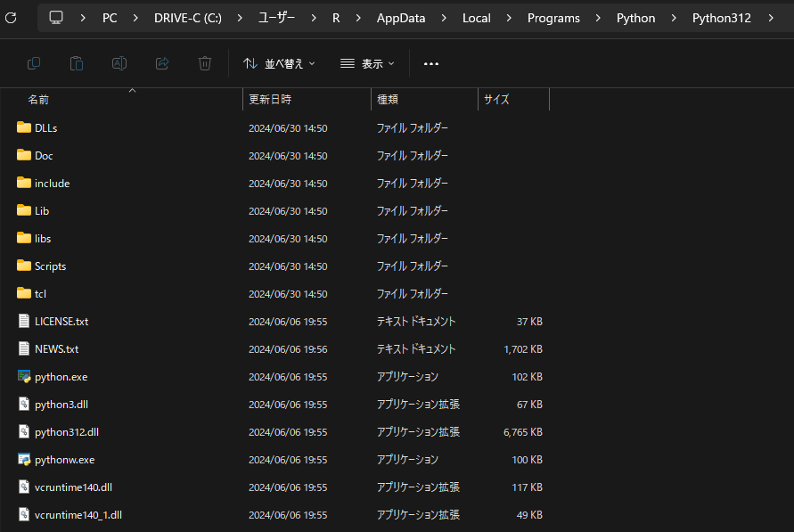
Task: Click the LICENSE.txt file icon
Action: click(24, 321)
